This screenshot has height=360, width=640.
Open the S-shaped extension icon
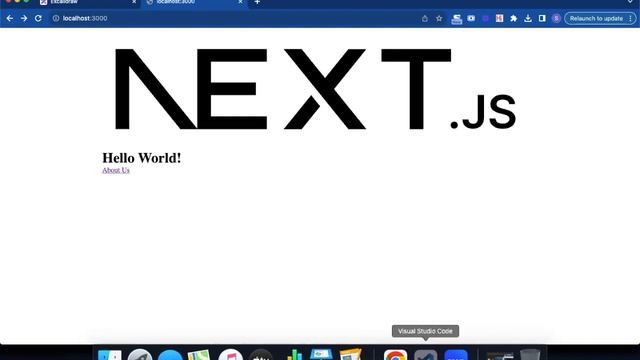click(457, 19)
